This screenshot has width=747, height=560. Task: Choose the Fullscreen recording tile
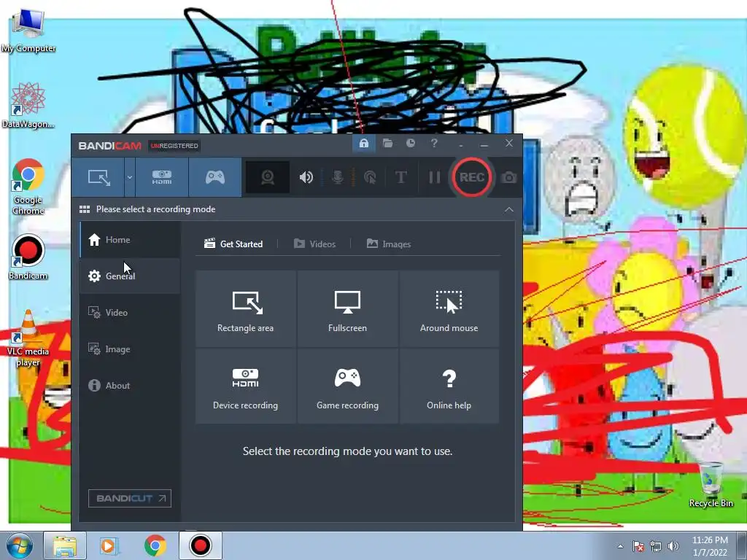tap(347, 309)
